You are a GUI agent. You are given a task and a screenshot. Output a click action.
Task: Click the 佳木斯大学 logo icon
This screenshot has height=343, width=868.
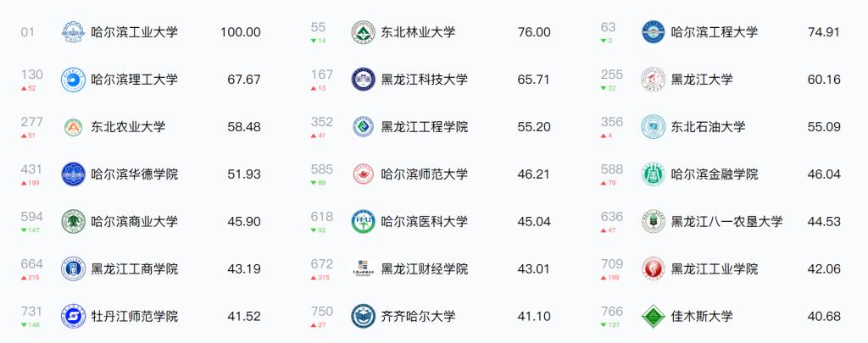pyautogui.click(x=653, y=317)
